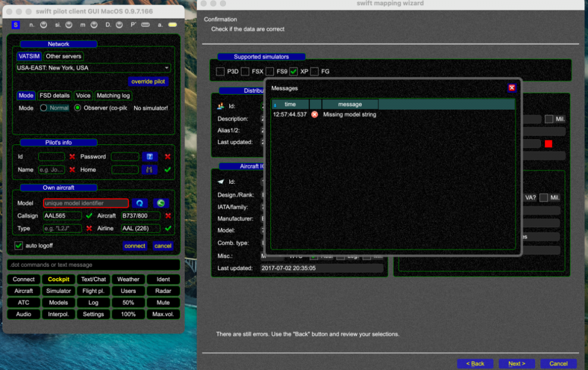Open the server selection dropdown showing New York
Viewport: 588px width, 370px height.
[x=93, y=68]
